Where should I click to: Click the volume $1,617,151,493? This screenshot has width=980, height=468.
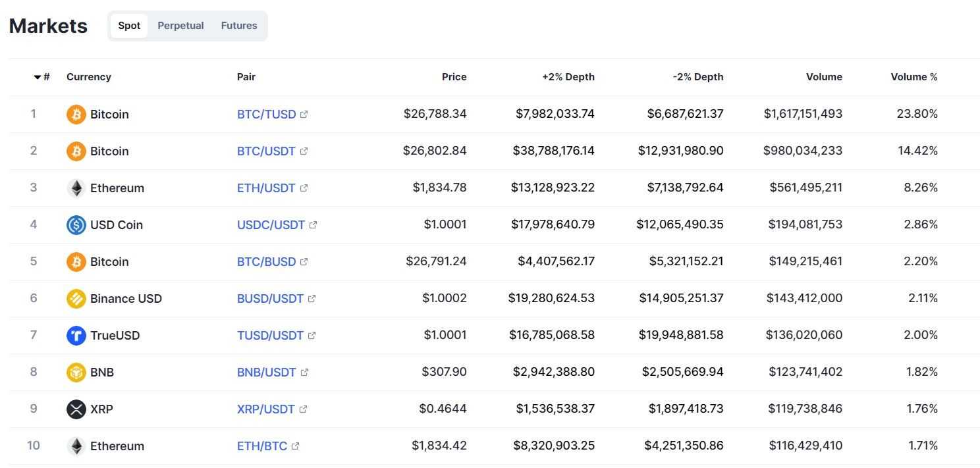[803, 114]
